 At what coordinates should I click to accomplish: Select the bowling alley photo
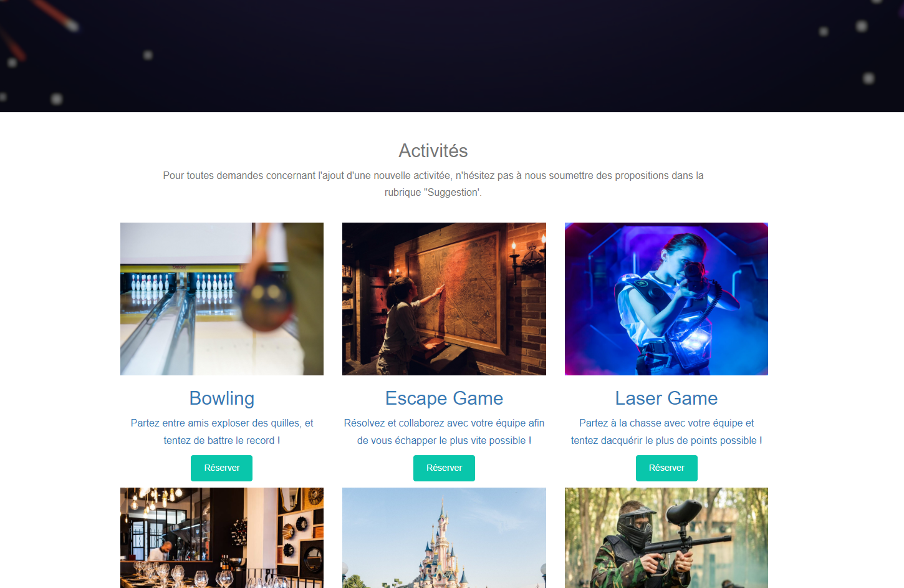222,299
